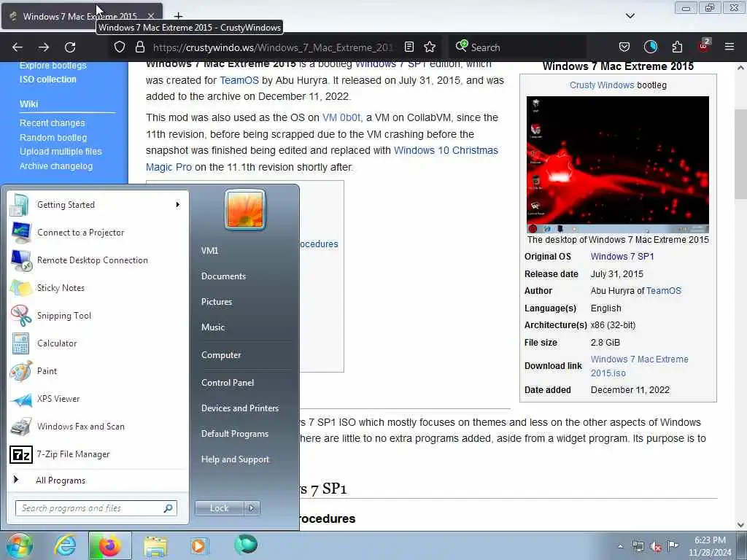Open Pictures from the Start menu
Screen dimensions: 747x560
point(217,301)
